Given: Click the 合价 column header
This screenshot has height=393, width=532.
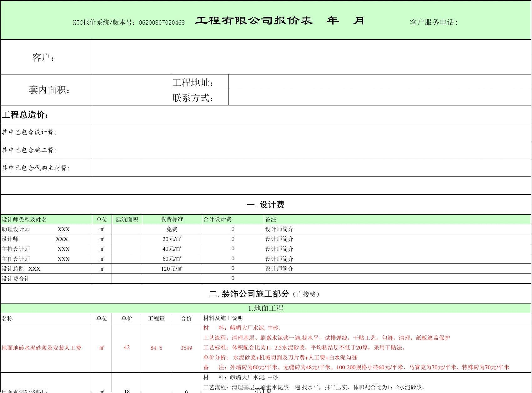Looking at the screenshot, I should (186, 318).
